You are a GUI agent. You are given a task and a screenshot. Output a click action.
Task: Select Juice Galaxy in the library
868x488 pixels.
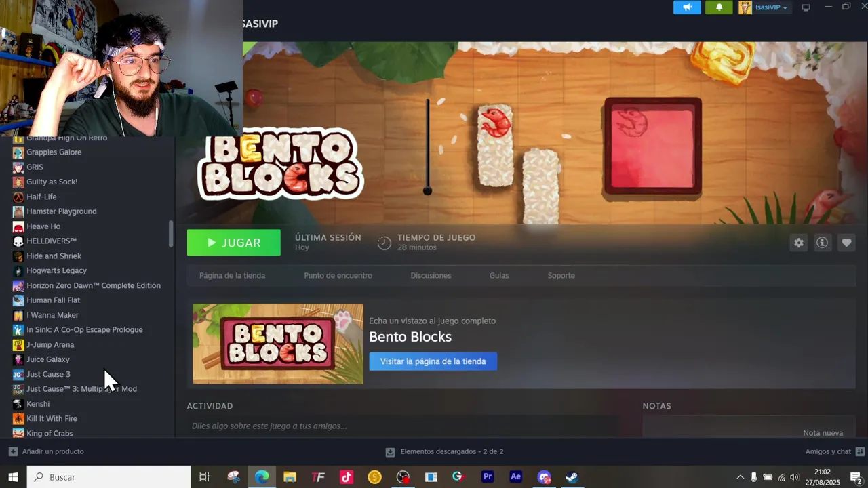pos(48,359)
